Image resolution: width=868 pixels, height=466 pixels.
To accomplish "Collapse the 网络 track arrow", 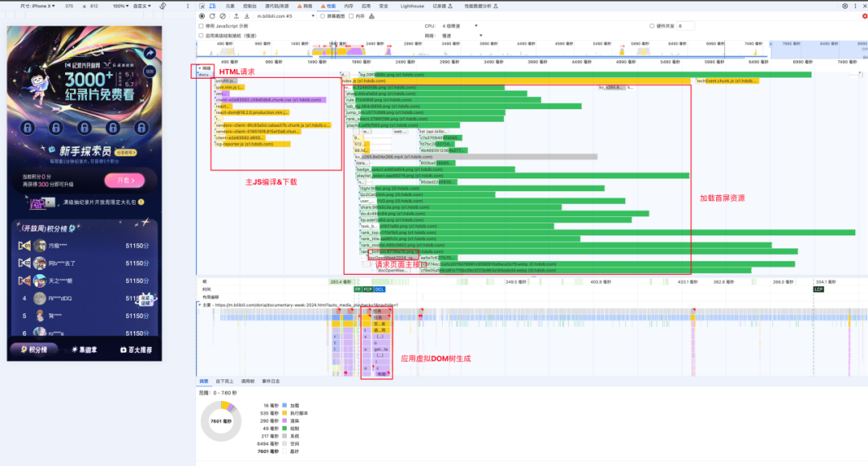I will click(x=200, y=68).
